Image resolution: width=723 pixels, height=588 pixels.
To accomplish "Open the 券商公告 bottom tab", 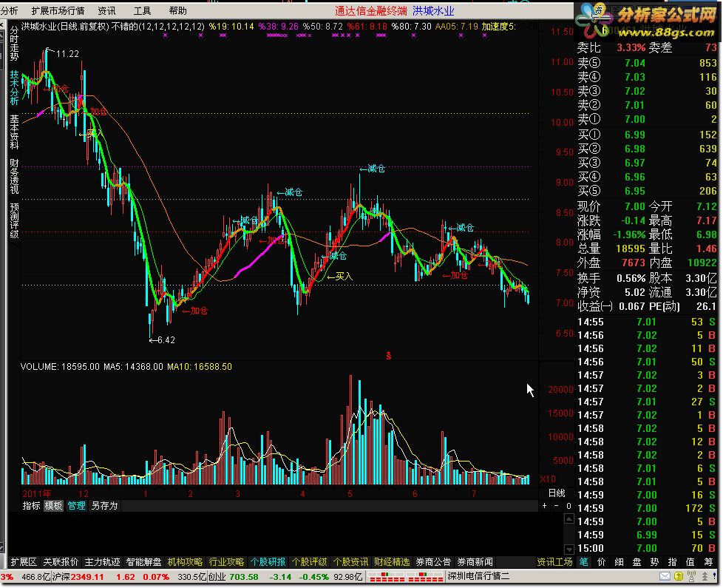I will pyautogui.click(x=433, y=562).
